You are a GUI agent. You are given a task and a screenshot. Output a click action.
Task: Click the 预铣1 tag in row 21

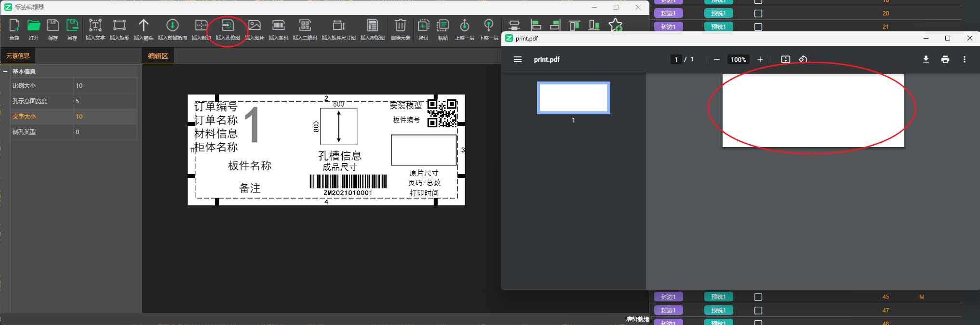point(718,27)
